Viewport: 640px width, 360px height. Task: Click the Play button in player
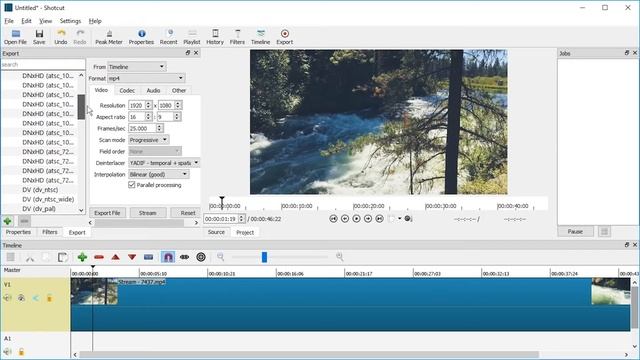(x=356, y=219)
